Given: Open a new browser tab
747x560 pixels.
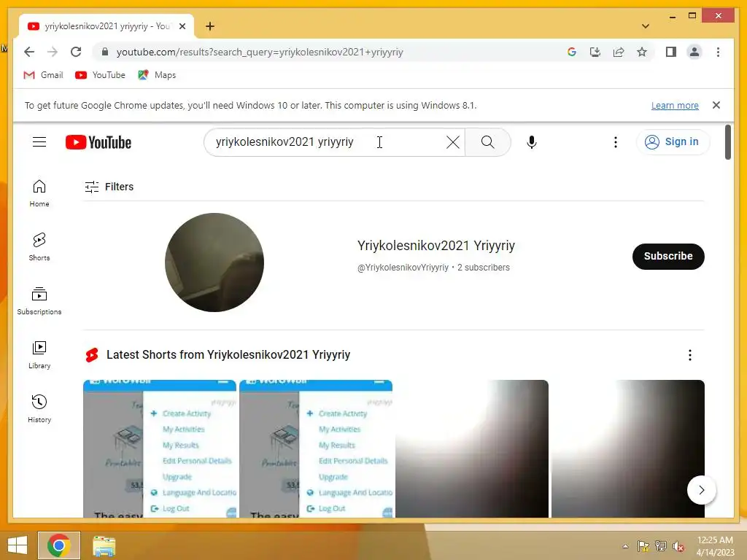Looking at the screenshot, I should [x=209, y=26].
